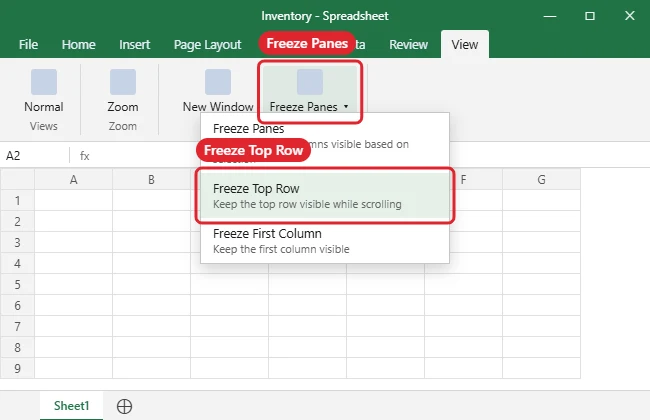The image size is (650, 420).
Task: Select column B header
Action: click(151, 180)
